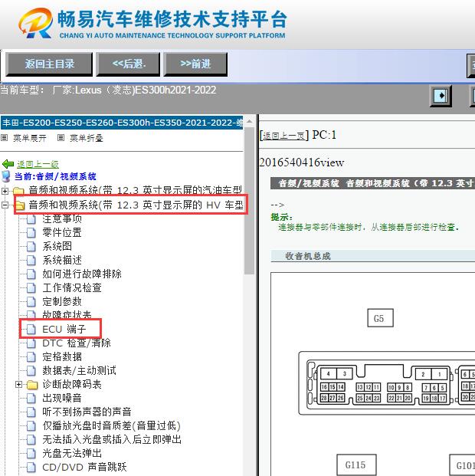Screen dimensions: 475x476
Task: Collapse the HV 车型 audio system folder
Action: pyautogui.click(x=5, y=205)
